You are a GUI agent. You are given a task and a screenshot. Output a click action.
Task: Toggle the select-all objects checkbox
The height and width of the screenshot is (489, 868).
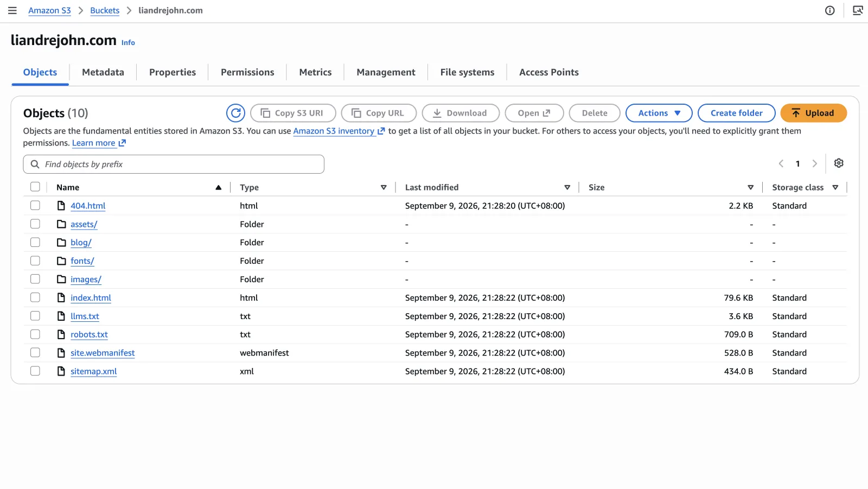click(35, 187)
